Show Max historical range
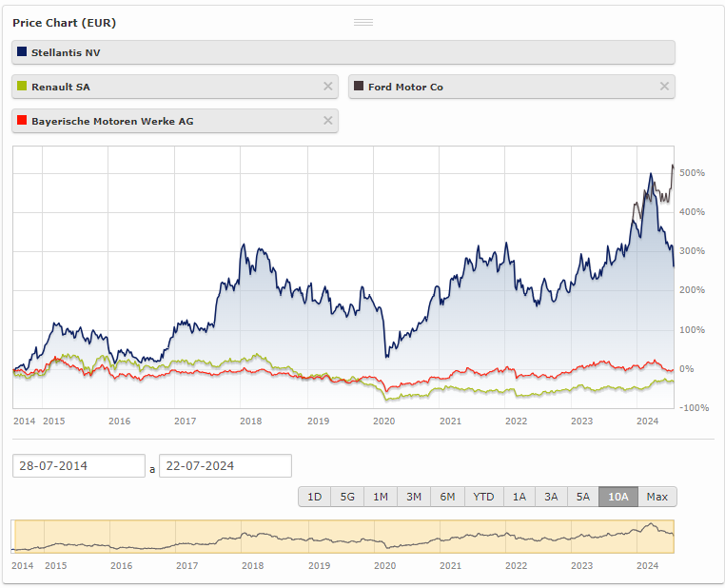Image resolution: width=725 pixels, height=588 pixels. tap(657, 497)
